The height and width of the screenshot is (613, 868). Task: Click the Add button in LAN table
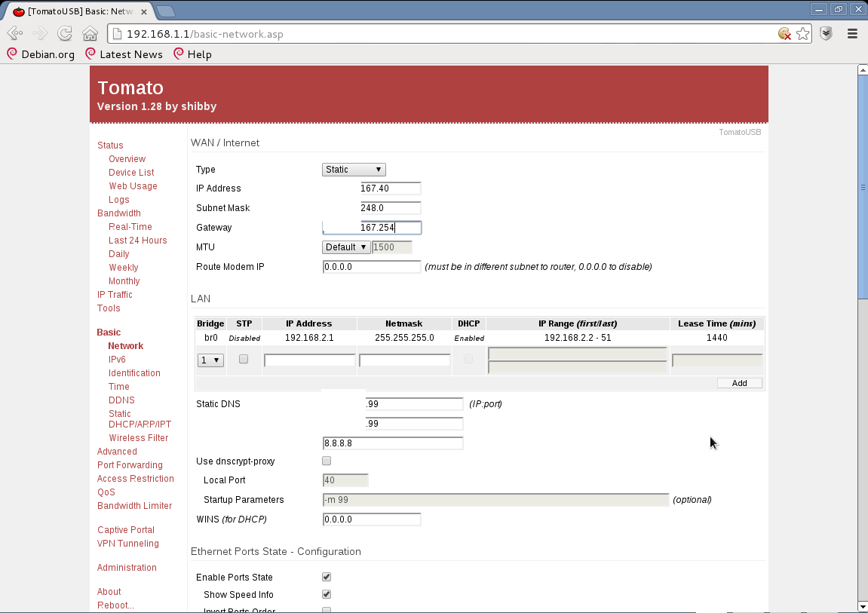(740, 383)
